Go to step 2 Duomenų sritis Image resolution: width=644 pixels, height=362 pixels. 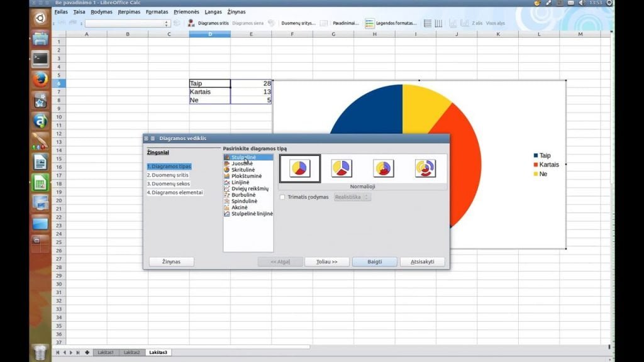167,175
